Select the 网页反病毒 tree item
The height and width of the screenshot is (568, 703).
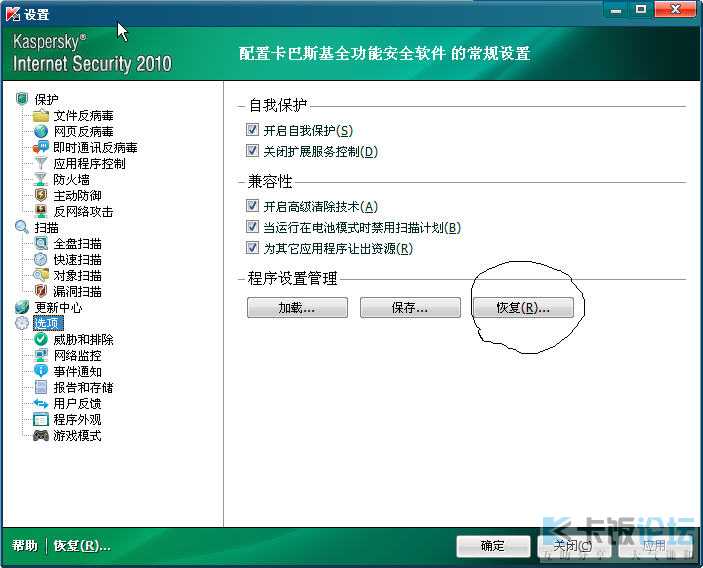pyautogui.click(x=83, y=131)
